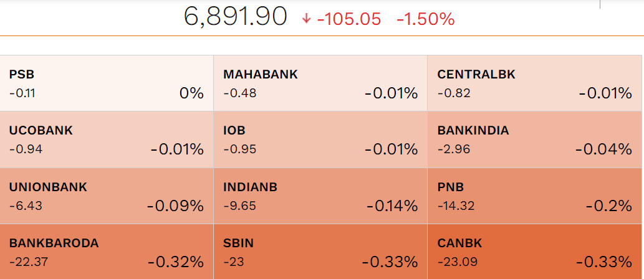Open the IOB stock tile
This screenshot has height=279, width=644.
tap(320, 139)
